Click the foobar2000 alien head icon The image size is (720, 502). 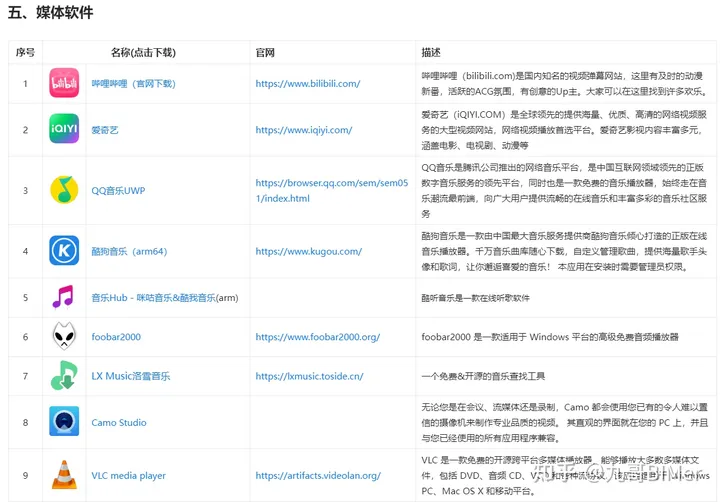pos(64,336)
